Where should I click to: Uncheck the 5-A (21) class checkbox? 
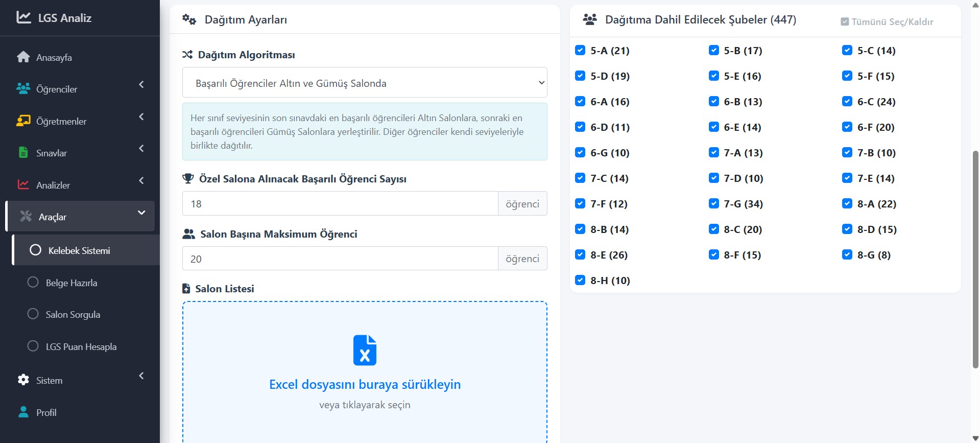click(580, 50)
